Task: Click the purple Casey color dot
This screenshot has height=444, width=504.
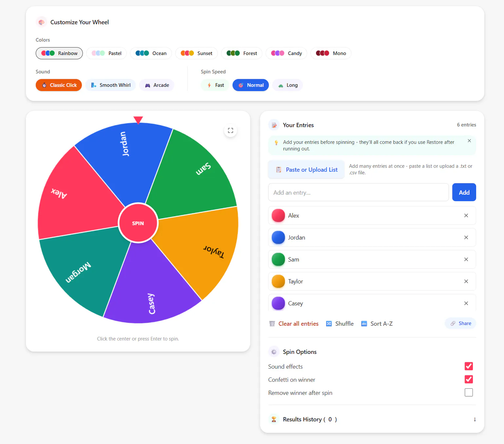Action: pos(278,303)
